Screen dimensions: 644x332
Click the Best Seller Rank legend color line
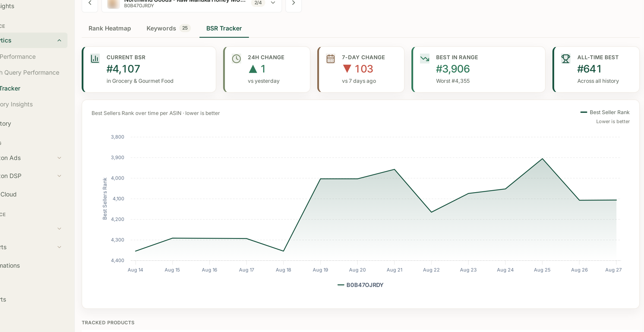pyautogui.click(x=584, y=113)
